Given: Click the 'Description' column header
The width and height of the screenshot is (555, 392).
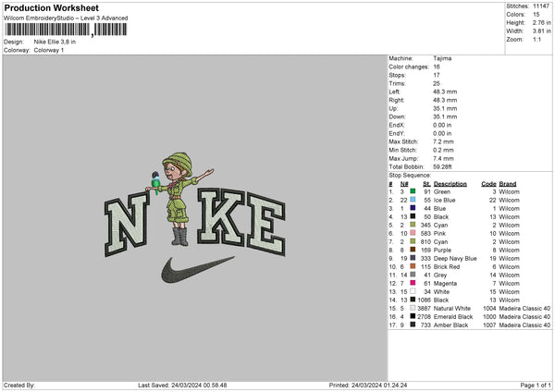Looking at the screenshot, I should tap(450, 184).
